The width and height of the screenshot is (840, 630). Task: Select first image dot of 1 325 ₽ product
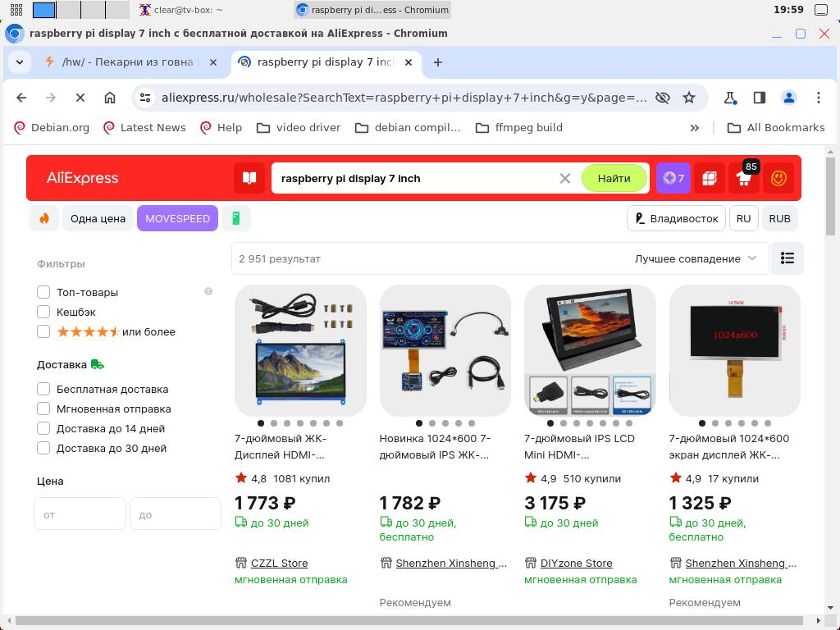[702, 423]
